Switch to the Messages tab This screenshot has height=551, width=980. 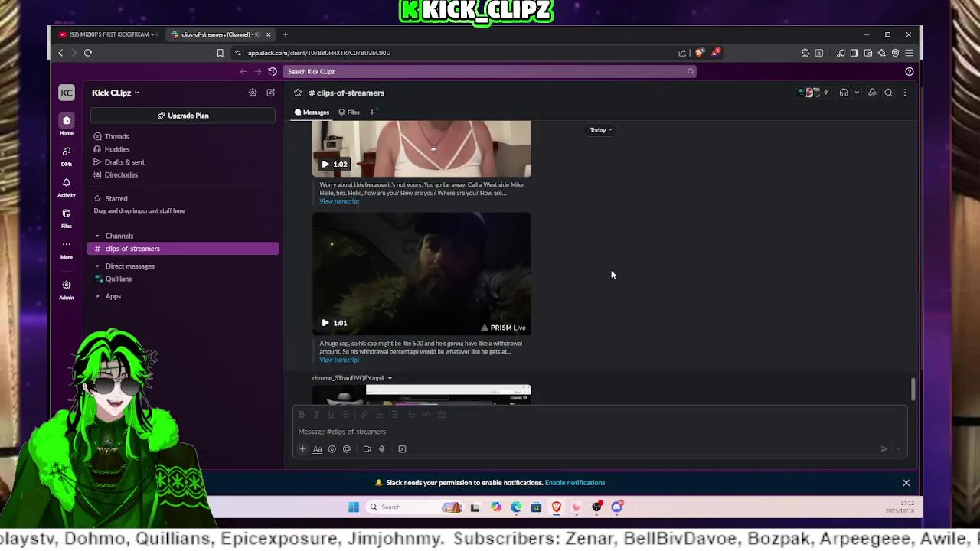312,112
